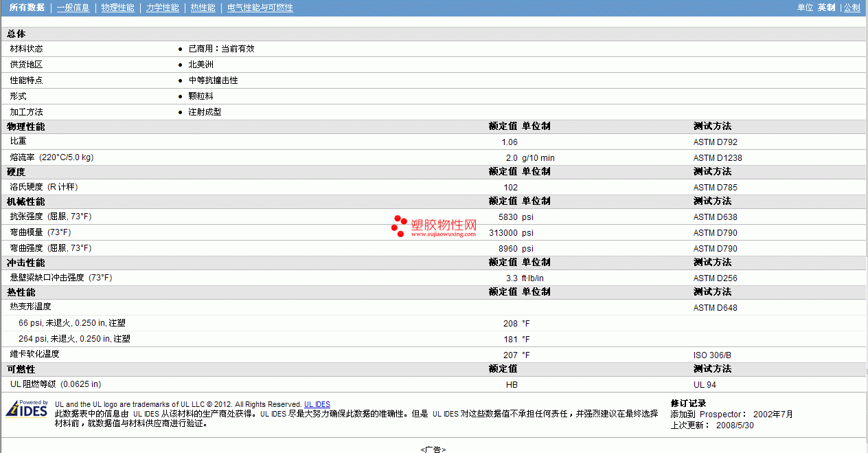
Task: Click the 熔流率 (220°C/5.0 kg) label
Action: [52, 157]
